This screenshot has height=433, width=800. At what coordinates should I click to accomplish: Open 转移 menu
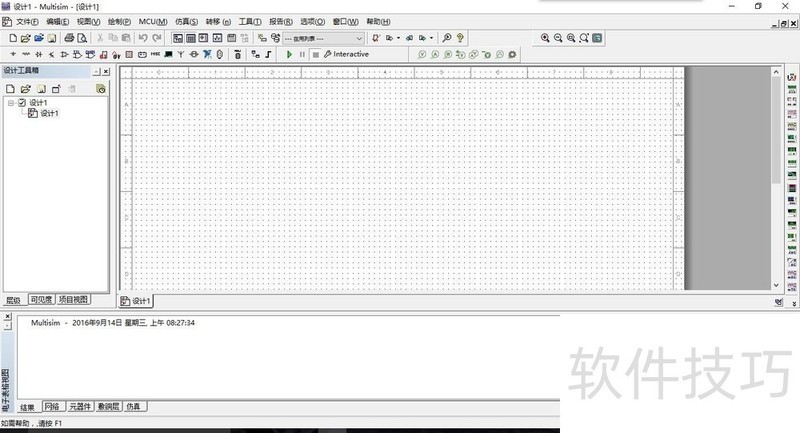(218, 22)
